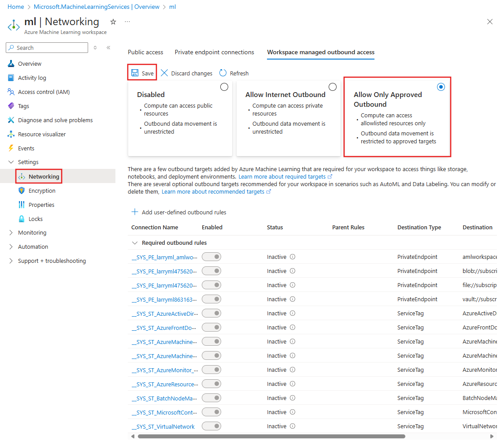The width and height of the screenshot is (504, 441).
Task: Click the Discard changes X icon
Action: click(164, 73)
